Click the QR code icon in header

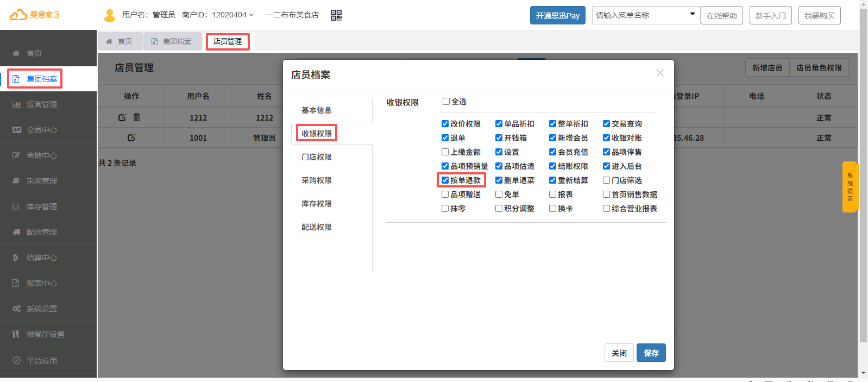336,15
